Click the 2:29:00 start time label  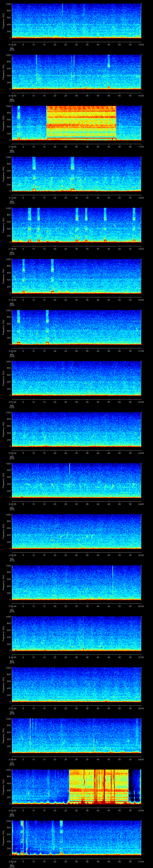point(12,810)
